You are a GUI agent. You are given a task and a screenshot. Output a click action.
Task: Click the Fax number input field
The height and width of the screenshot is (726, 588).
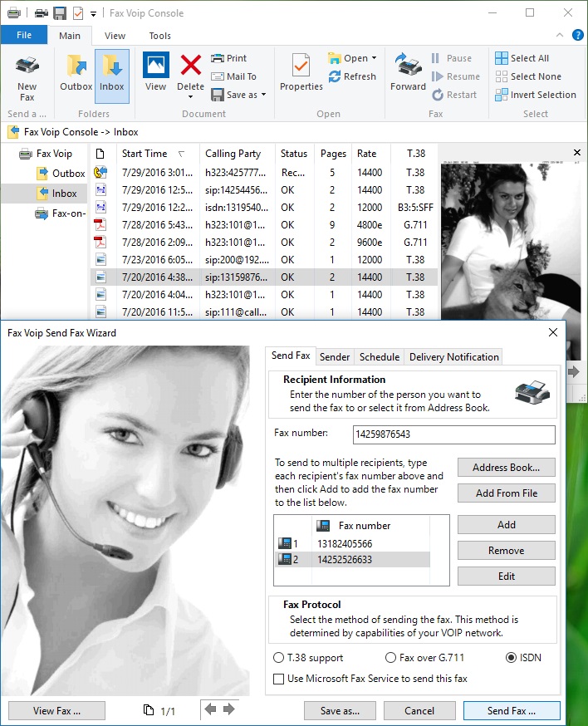[453, 434]
